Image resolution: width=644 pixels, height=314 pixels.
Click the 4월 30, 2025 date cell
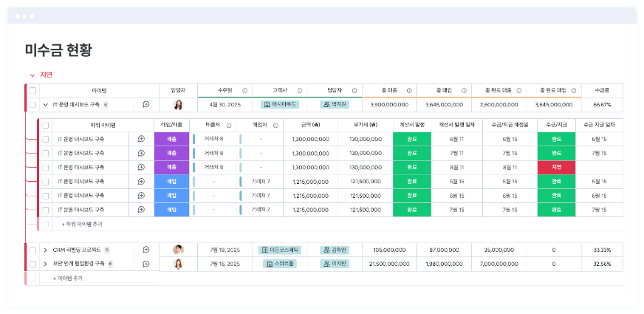click(x=225, y=105)
